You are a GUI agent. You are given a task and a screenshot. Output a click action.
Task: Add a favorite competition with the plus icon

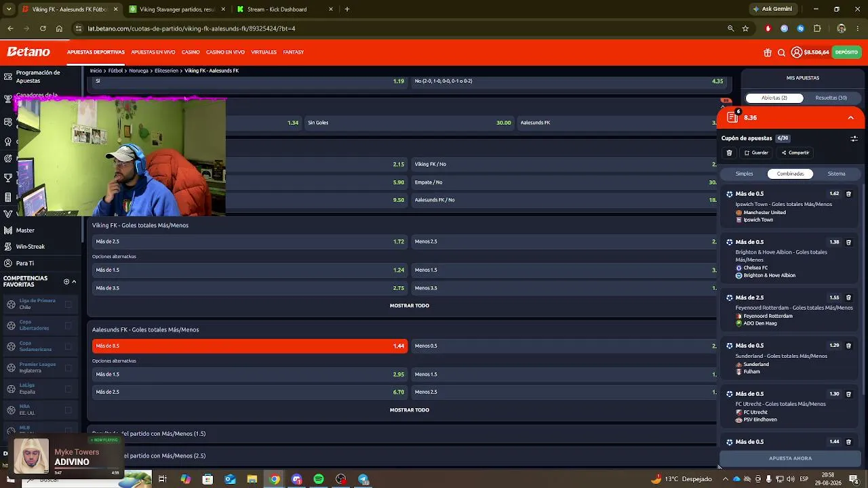[66, 281]
